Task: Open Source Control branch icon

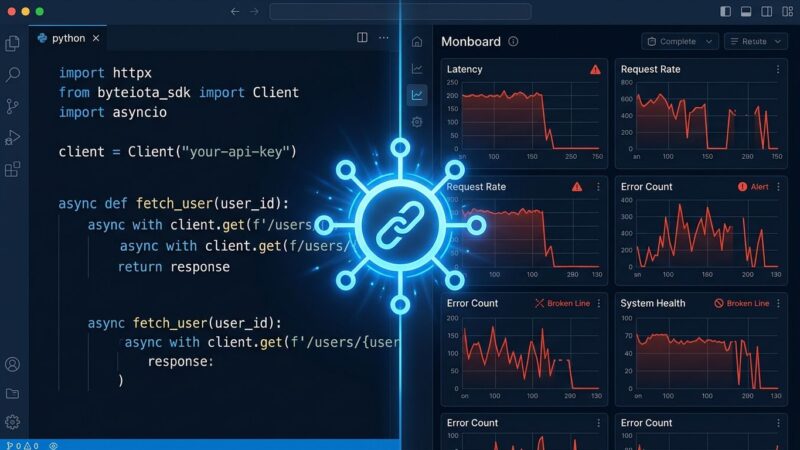Action: click(12, 106)
